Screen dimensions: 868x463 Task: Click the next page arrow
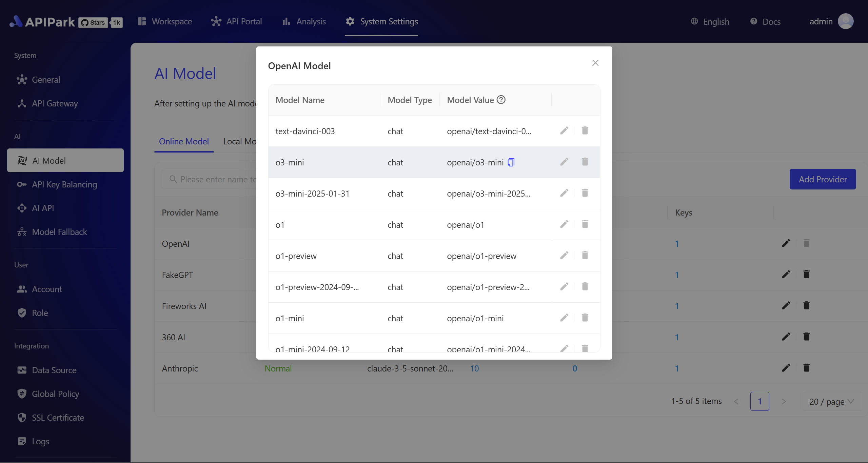[784, 402]
